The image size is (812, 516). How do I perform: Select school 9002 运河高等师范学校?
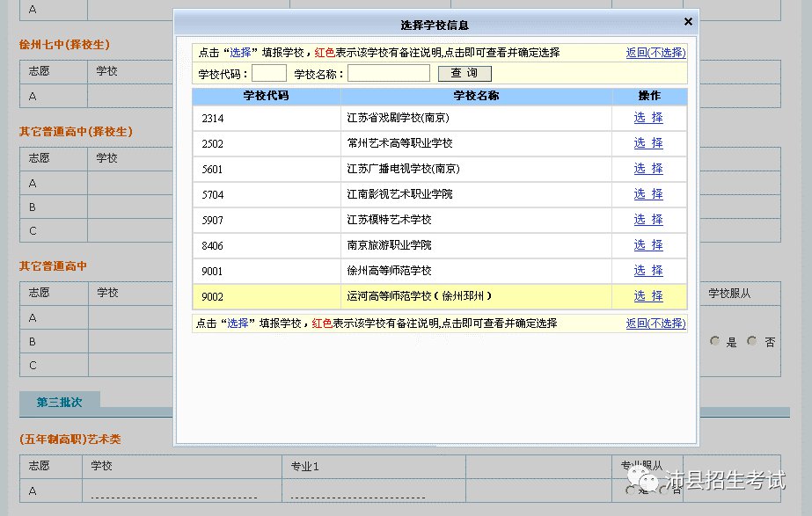pyautogui.click(x=648, y=296)
